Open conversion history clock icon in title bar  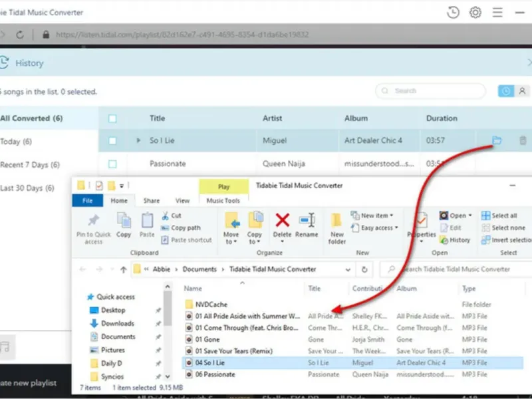[x=453, y=13]
